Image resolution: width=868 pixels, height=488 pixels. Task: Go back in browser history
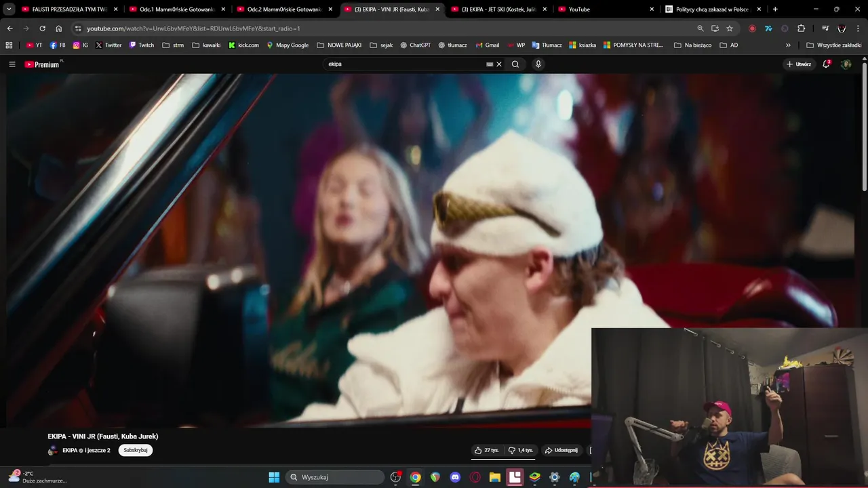9,28
